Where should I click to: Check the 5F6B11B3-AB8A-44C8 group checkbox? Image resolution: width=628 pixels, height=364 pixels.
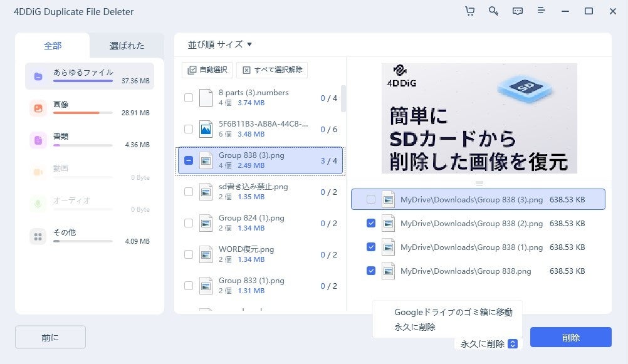click(x=188, y=129)
